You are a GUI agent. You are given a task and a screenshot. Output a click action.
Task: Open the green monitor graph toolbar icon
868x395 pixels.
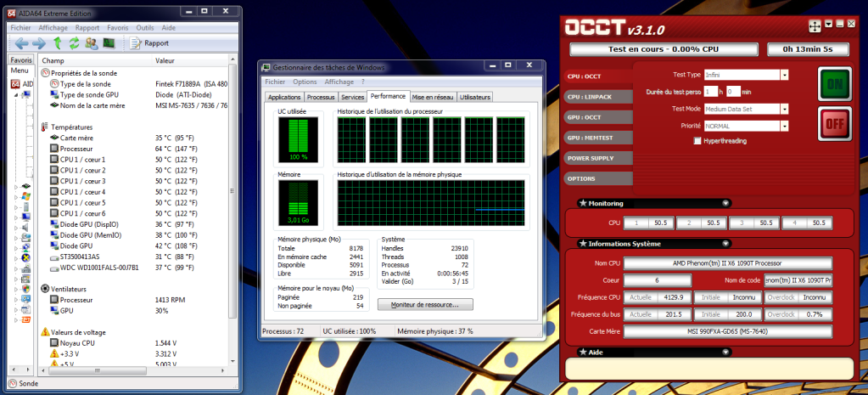(109, 42)
